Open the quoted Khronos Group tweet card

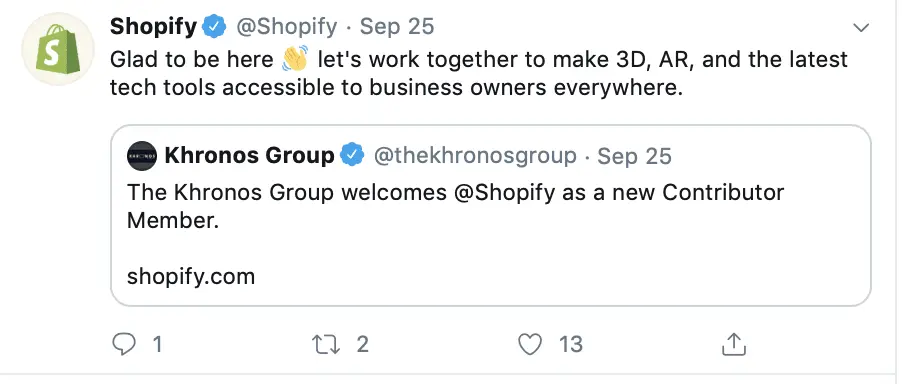(x=491, y=216)
